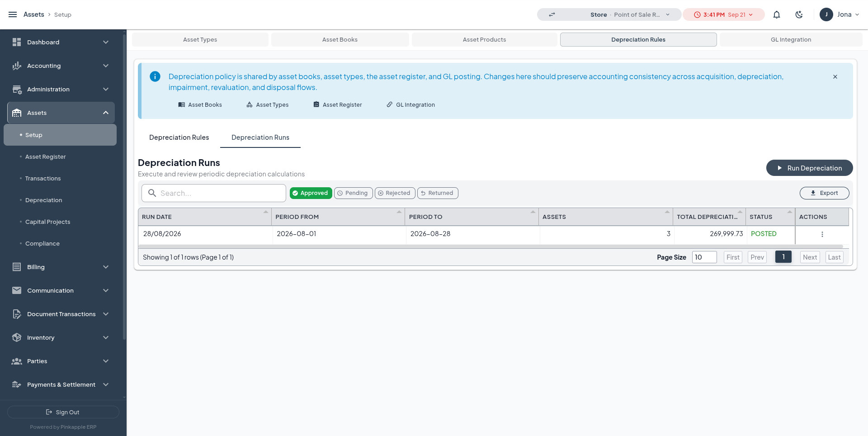Click the Run Depreciation button
This screenshot has width=868, height=436.
click(x=809, y=168)
